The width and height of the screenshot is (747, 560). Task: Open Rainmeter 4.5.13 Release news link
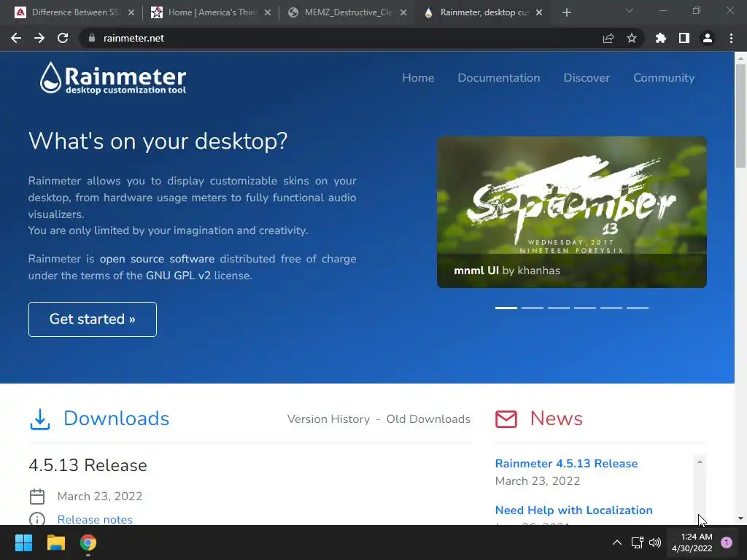pyautogui.click(x=566, y=463)
